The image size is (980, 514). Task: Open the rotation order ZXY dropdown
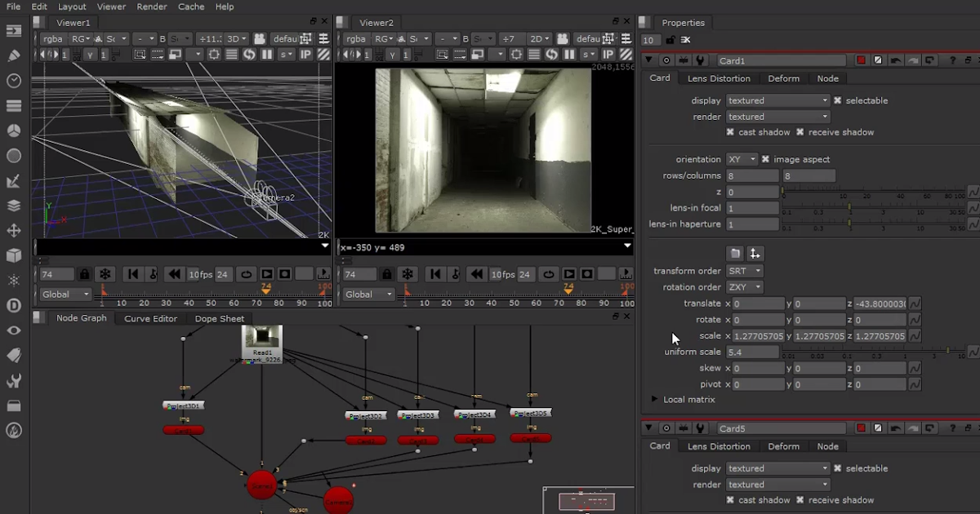(744, 286)
